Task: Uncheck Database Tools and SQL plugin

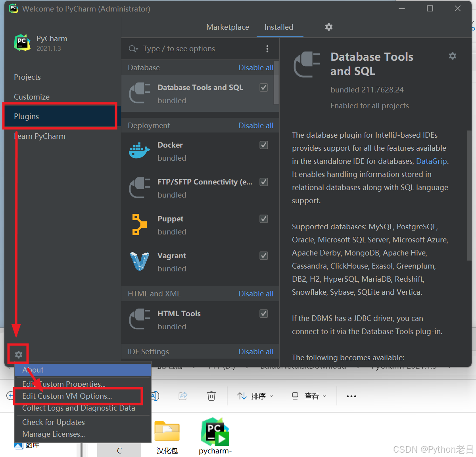Action: (264, 87)
